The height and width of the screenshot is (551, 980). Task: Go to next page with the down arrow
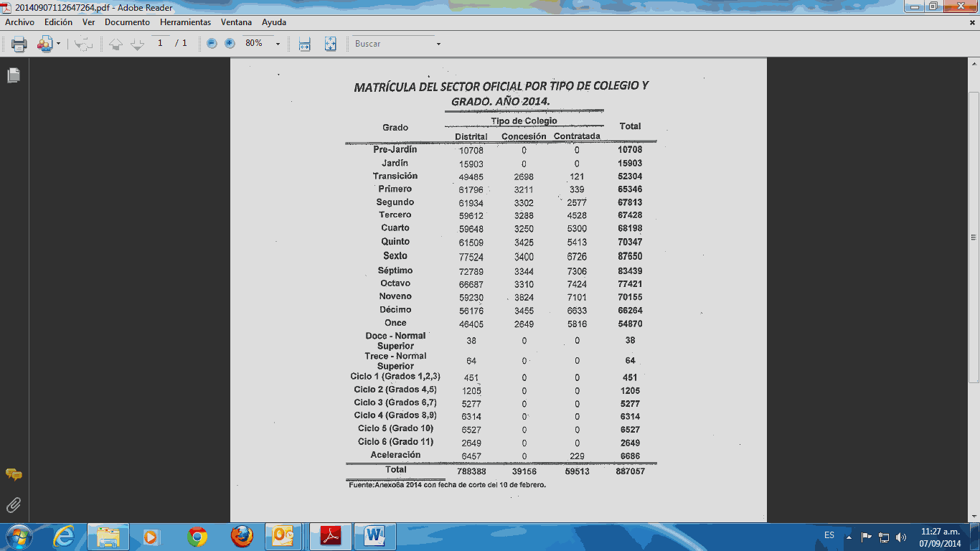pyautogui.click(x=137, y=44)
